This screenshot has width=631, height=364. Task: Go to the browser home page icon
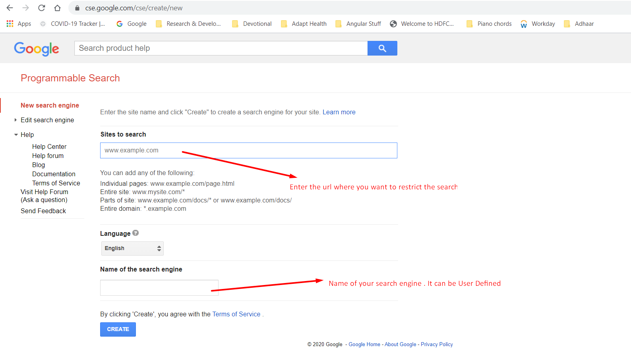(x=58, y=8)
